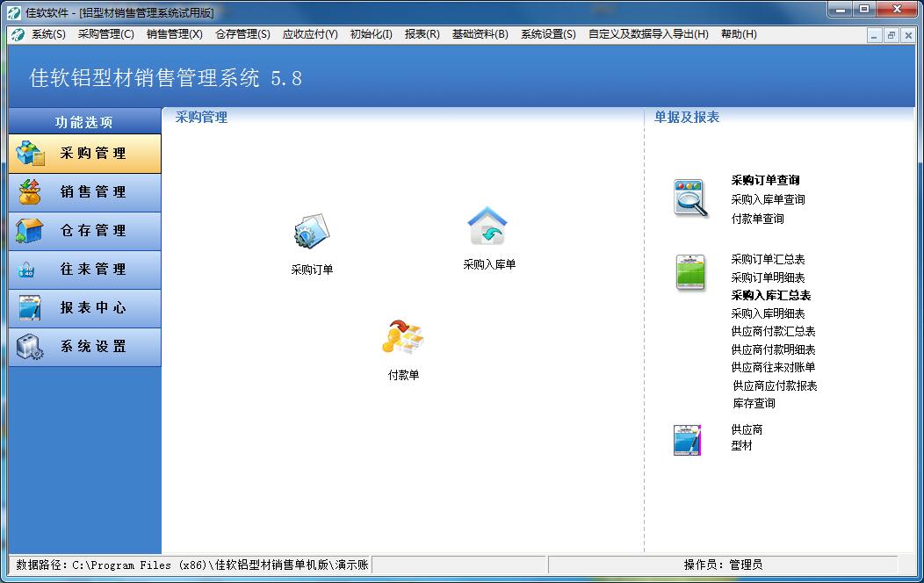Click the 报表中心 notepad icon
Image resolution: width=924 pixels, height=583 pixels.
coord(30,308)
